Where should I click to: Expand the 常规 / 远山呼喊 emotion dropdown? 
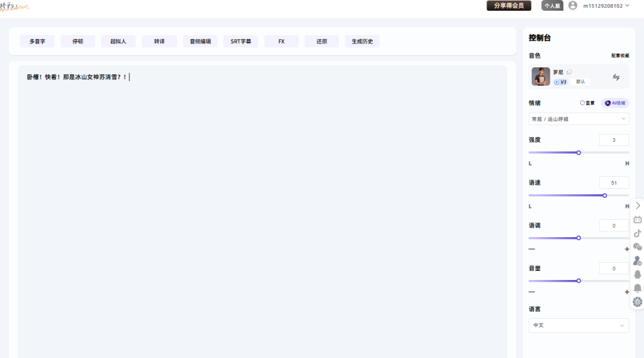[x=578, y=119]
